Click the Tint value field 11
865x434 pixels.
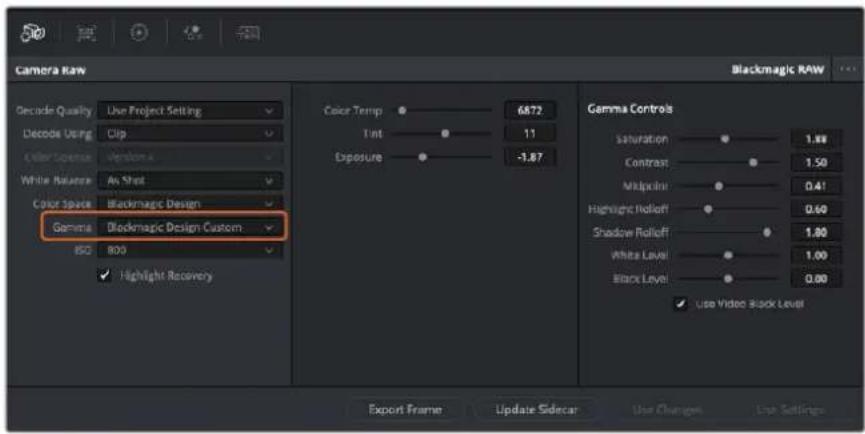tap(530, 134)
